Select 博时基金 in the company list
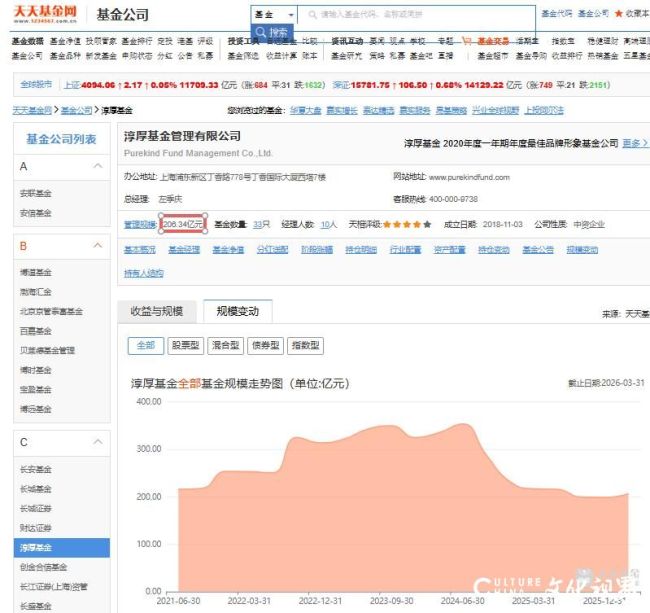The width and height of the screenshot is (650, 613). [x=36, y=370]
